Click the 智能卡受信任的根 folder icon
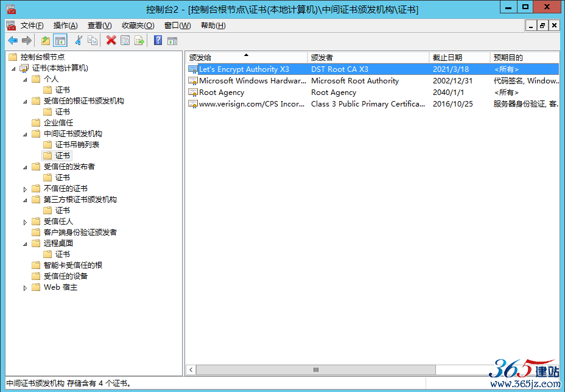The height and width of the screenshot is (392, 565). 36,265
